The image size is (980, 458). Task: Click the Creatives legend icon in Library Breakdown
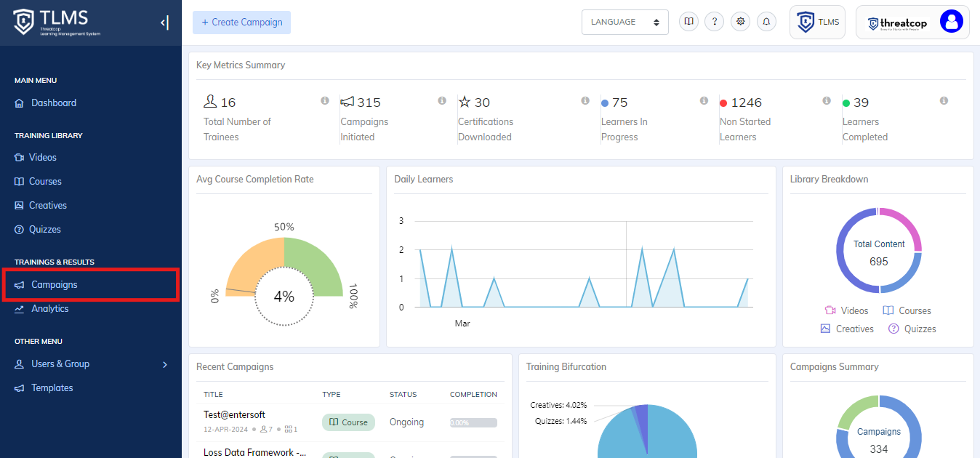[x=825, y=329]
